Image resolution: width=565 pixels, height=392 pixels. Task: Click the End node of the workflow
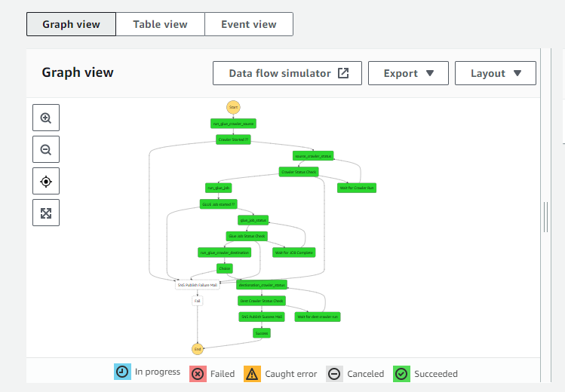198,349
